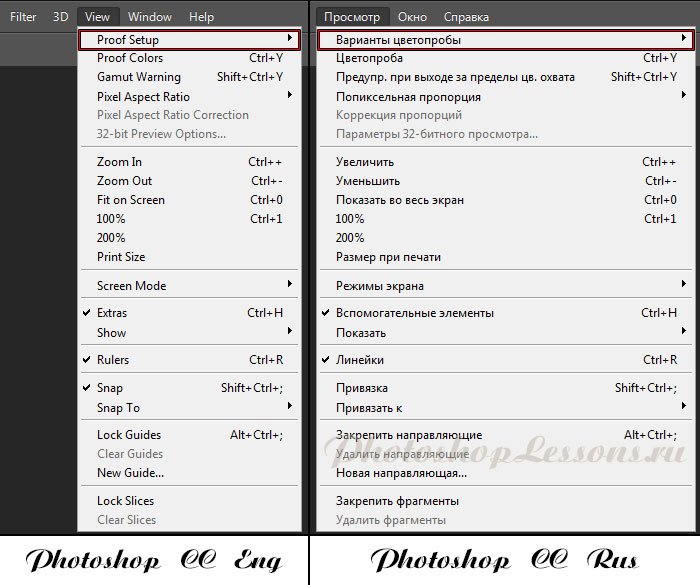Open the Snap To submenu

[118, 407]
